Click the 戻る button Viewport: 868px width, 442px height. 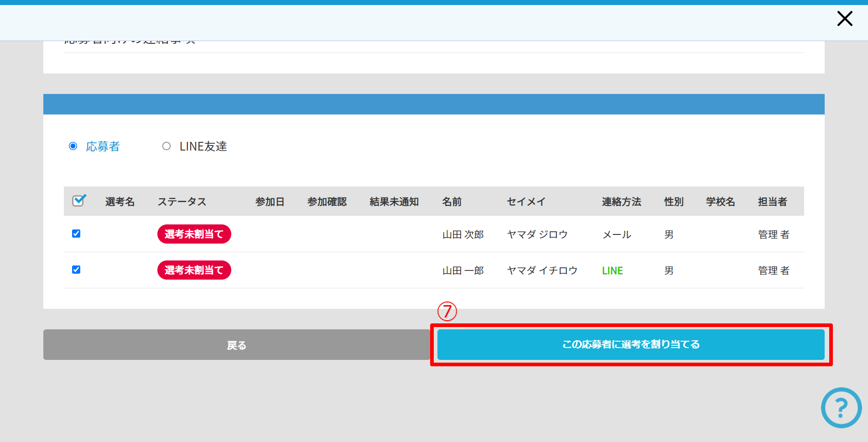tap(236, 345)
